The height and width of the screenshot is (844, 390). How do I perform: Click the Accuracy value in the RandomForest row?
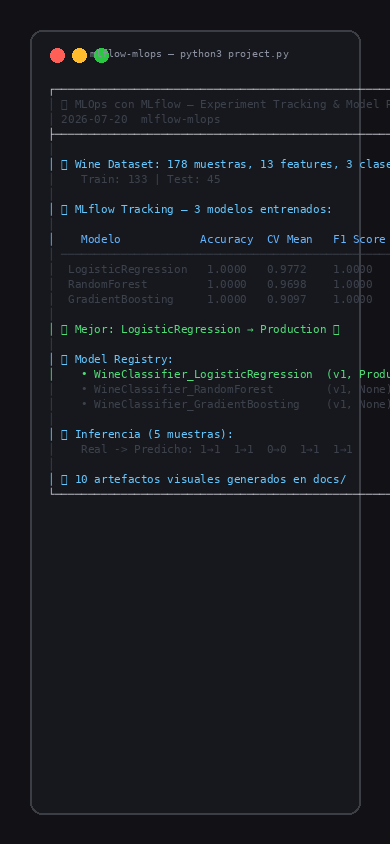[x=227, y=284]
